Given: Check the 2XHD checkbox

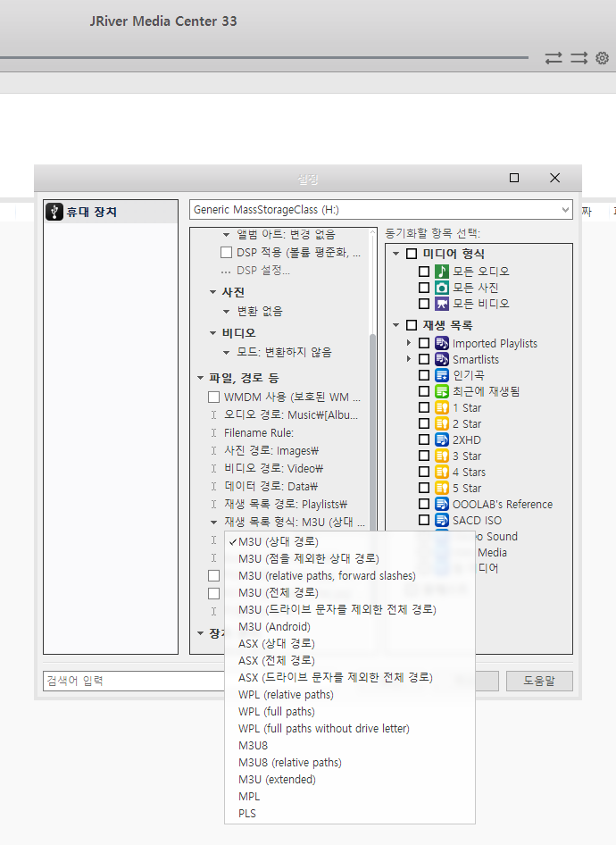Looking at the screenshot, I should click(x=424, y=439).
